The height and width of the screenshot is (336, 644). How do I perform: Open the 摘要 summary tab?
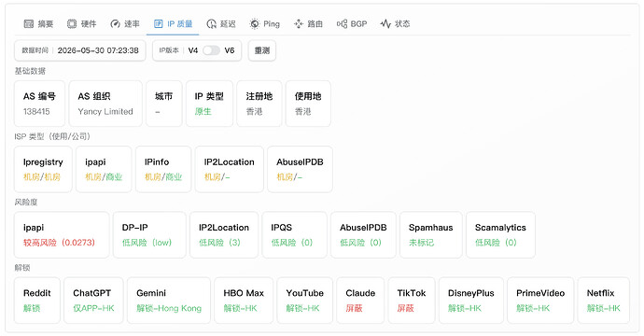click(38, 24)
